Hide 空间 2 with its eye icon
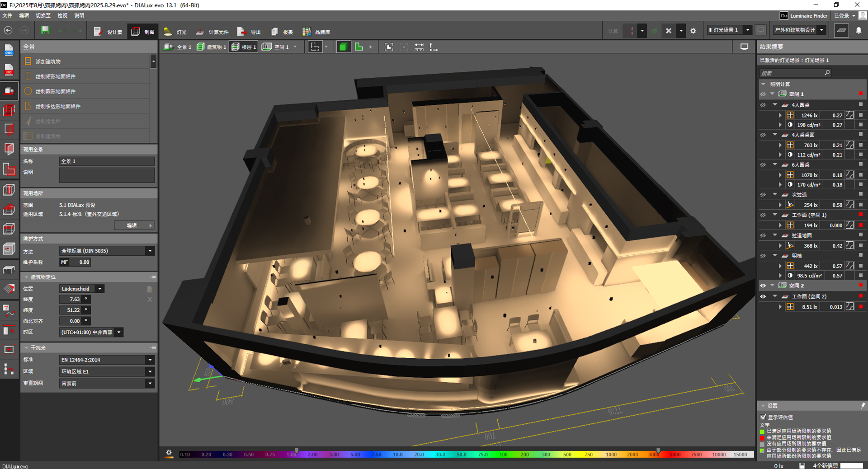Viewport: 868px width, 469px height. [x=763, y=286]
